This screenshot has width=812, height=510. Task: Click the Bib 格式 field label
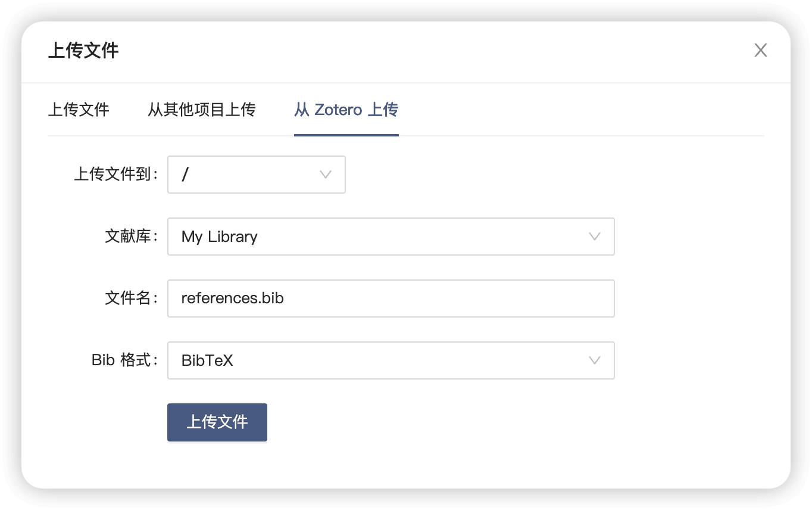coord(124,360)
